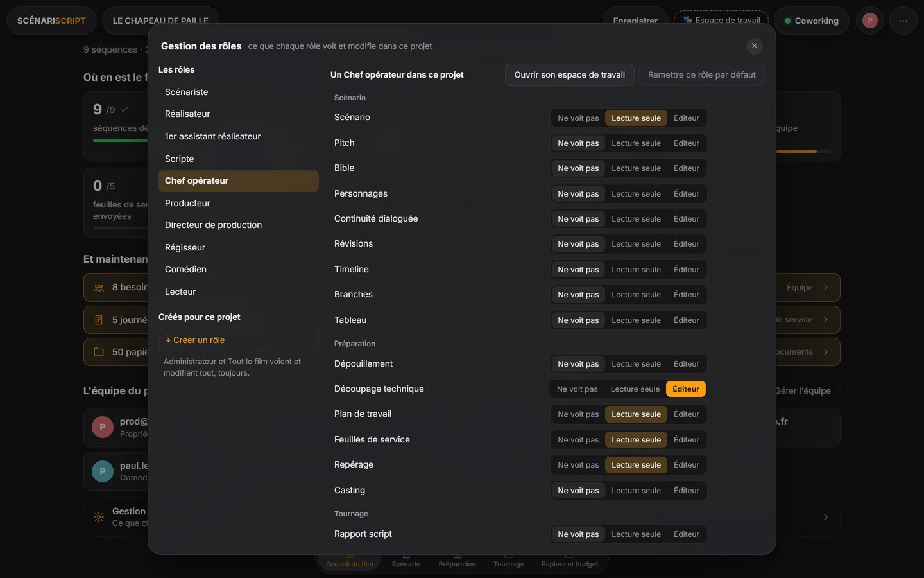924x578 pixels.
Task: Set Timeline to Lecture seule
Action: [x=636, y=270]
